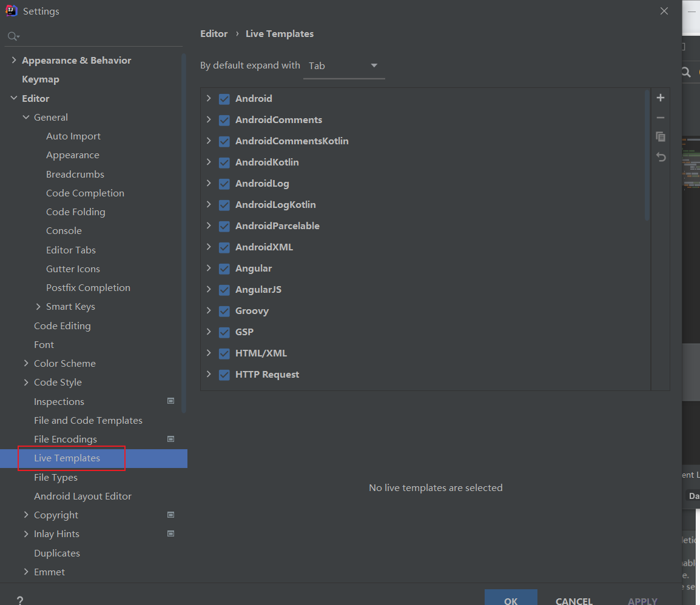Click the settings tree vertical scrollbar
The width and height of the screenshot is (700, 605).
pos(183,233)
